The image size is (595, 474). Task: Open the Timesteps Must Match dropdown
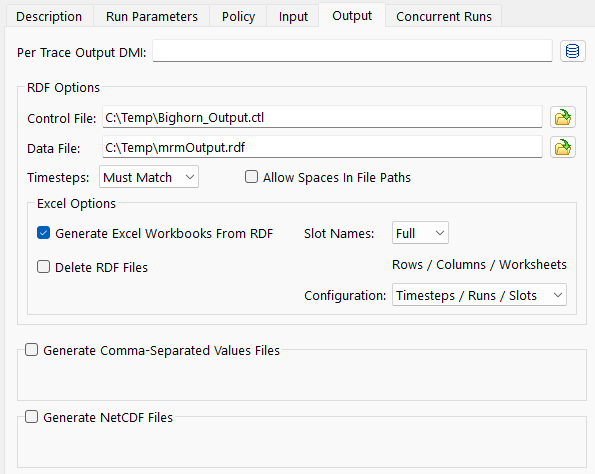[x=149, y=177]
